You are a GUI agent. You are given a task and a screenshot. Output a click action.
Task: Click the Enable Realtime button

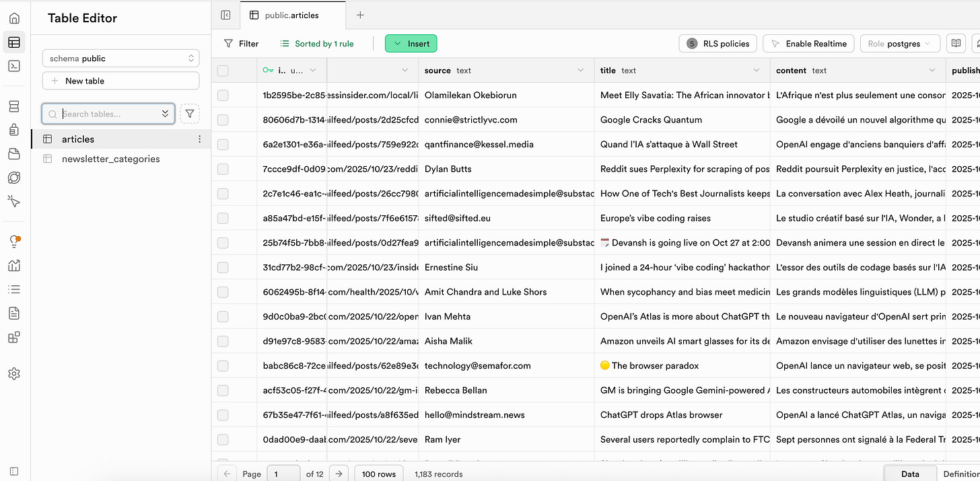[809, 44]
